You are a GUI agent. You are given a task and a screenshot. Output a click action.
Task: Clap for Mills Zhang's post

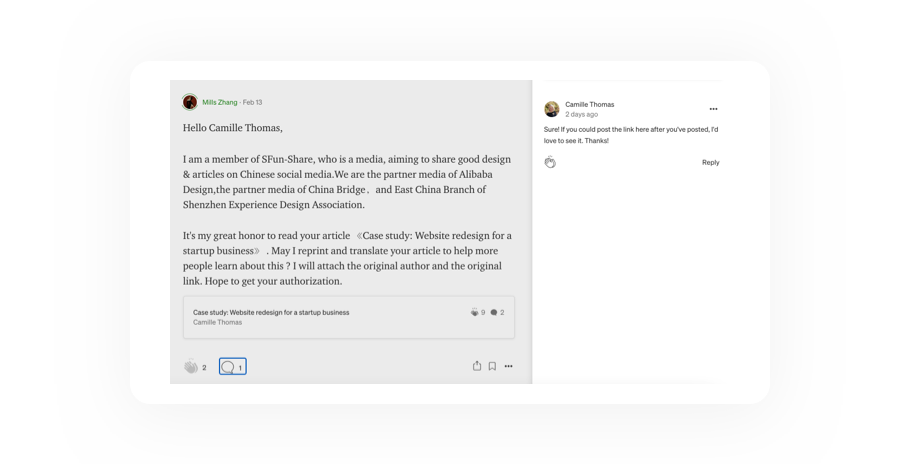click(x=190, y=367)
